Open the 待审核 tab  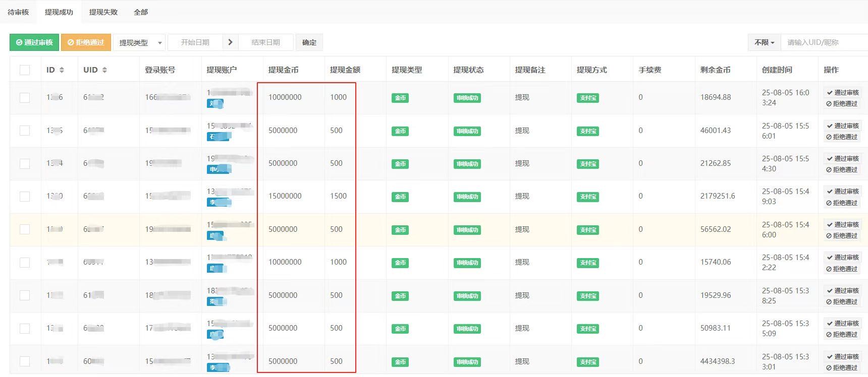pyautogui.click(x=18, y=12)
